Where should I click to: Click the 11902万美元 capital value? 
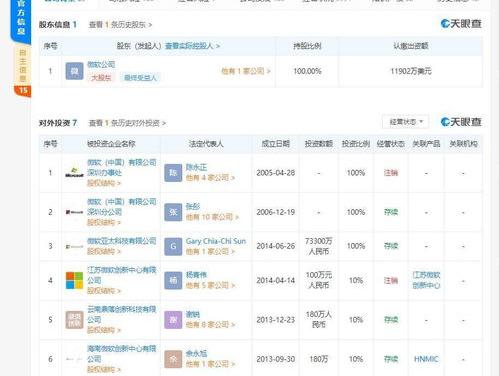tap(411, 71)
